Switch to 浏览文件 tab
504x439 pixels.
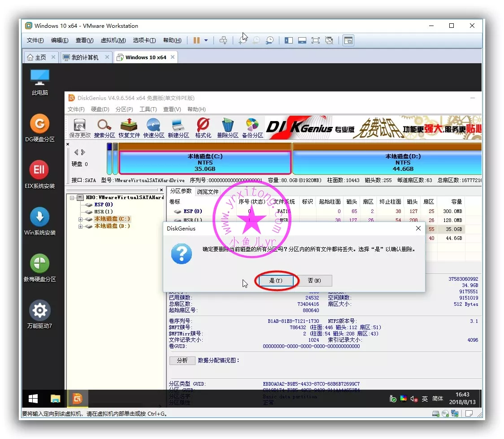click(208, 192)
